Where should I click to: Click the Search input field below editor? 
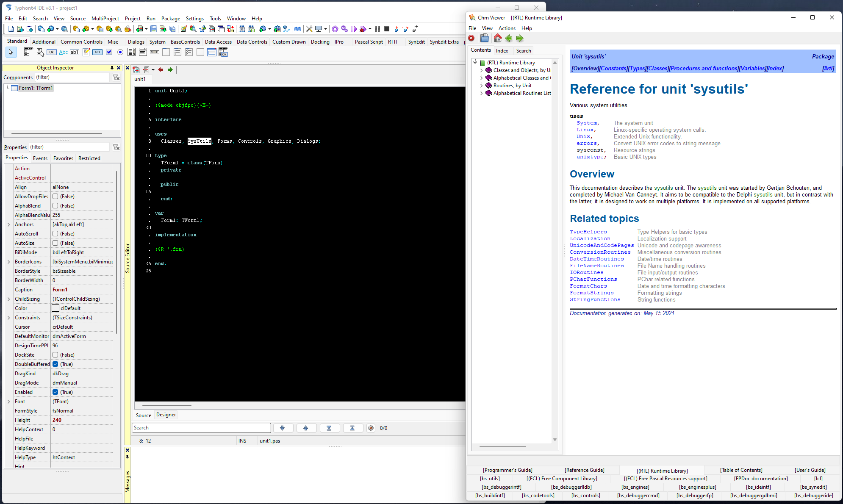pyautogui.click(x=201, y=428)
